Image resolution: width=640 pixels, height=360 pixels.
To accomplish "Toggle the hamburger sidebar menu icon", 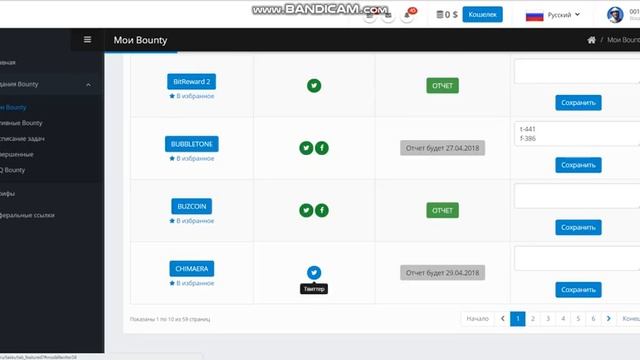I will coord(87,40).
